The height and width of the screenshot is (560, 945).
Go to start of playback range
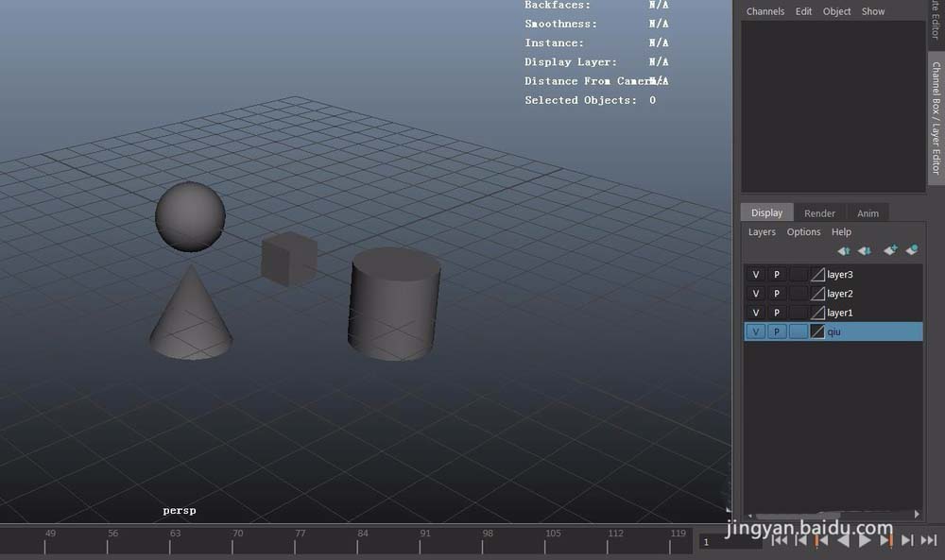[779, 540]
